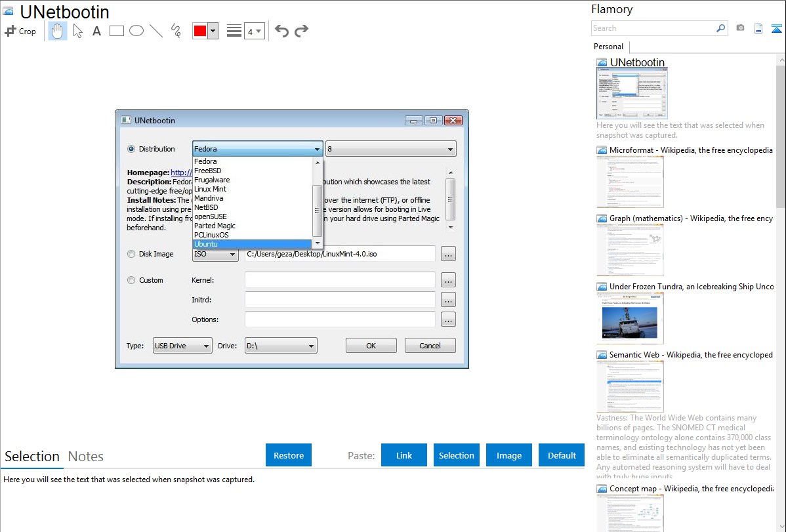The height and width of the screenshot is (532, 786).
Task: Choose FreeBSD in the distribution list
Action: pos(253,171)
